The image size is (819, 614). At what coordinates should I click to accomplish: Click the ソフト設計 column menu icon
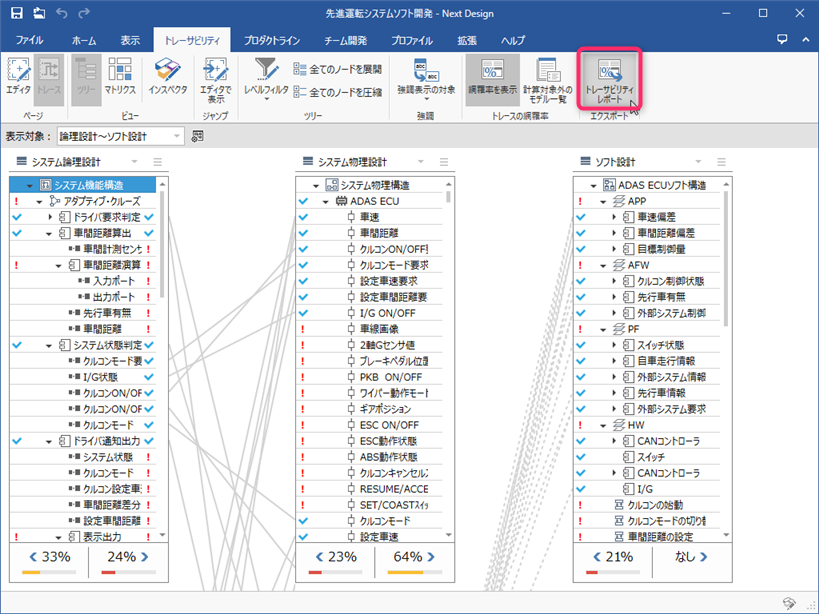point(721,162)
